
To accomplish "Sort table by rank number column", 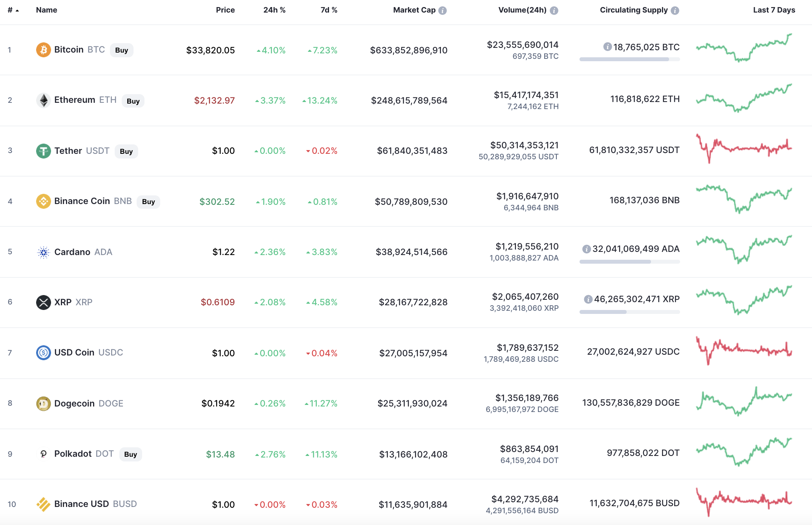I will pos(13,10).
